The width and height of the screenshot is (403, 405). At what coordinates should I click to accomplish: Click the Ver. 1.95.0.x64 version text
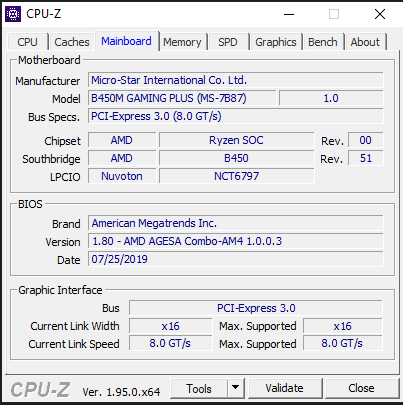(x=121, y=392)
